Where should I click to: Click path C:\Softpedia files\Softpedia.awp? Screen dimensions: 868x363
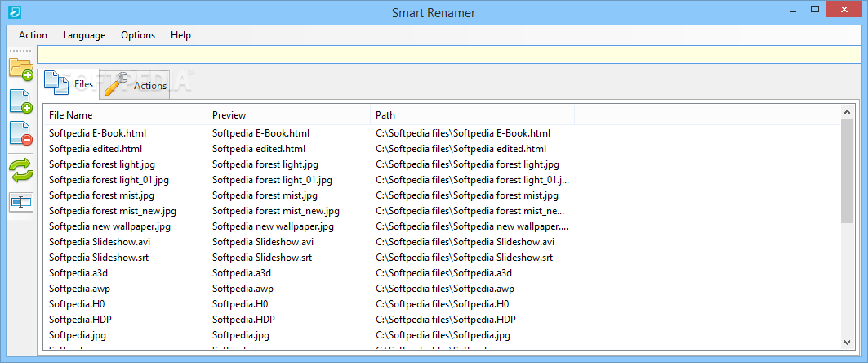(445, 288)
